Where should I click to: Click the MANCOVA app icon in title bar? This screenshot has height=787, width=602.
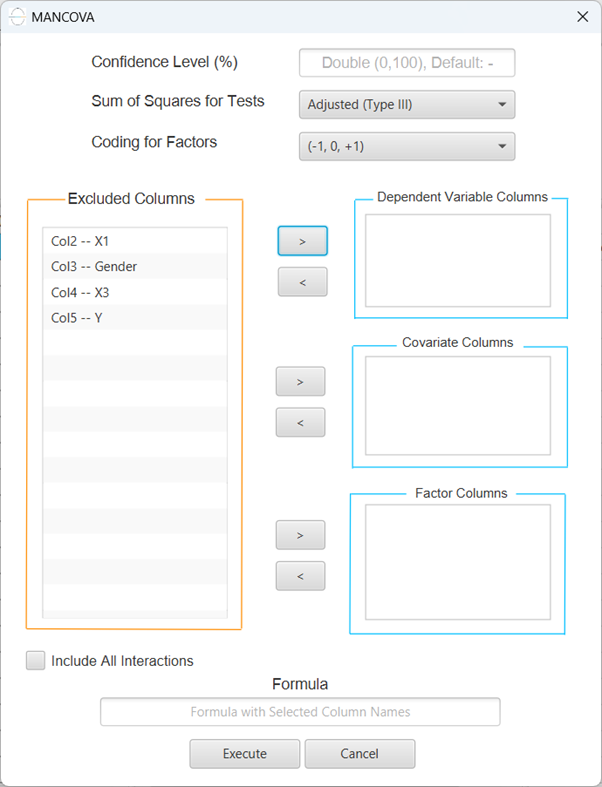pos(17,17)
